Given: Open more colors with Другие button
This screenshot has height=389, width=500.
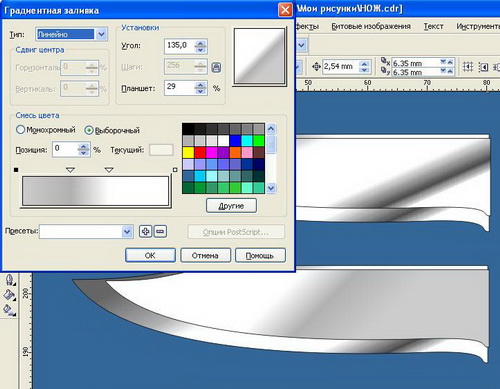Looking at the screenshot, I should (231, 206).
